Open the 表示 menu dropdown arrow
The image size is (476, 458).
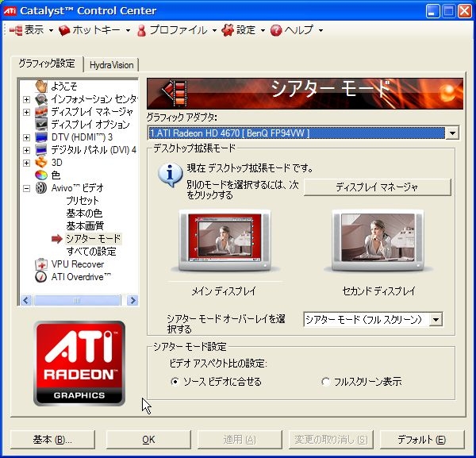[51, 30]
